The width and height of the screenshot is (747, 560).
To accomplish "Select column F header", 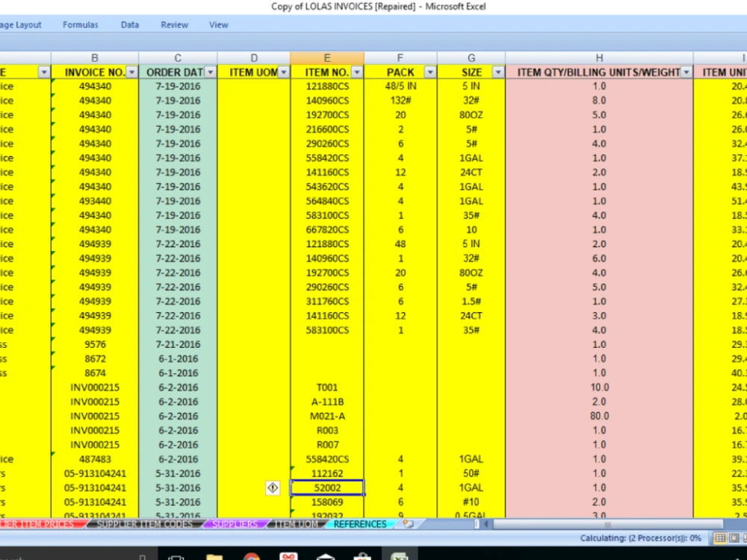I will pyautogui.click(x=400, y=57).
